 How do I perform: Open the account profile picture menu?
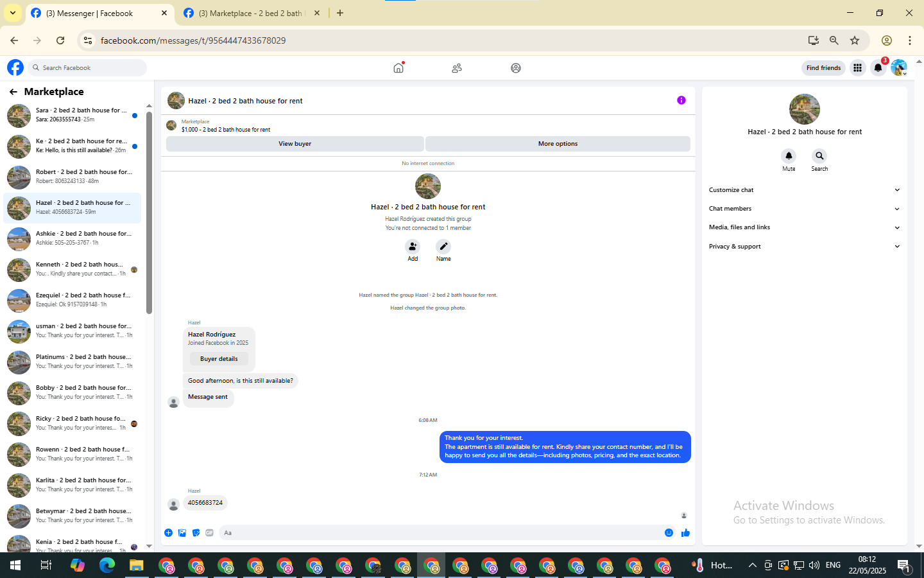tap(899, 67)
